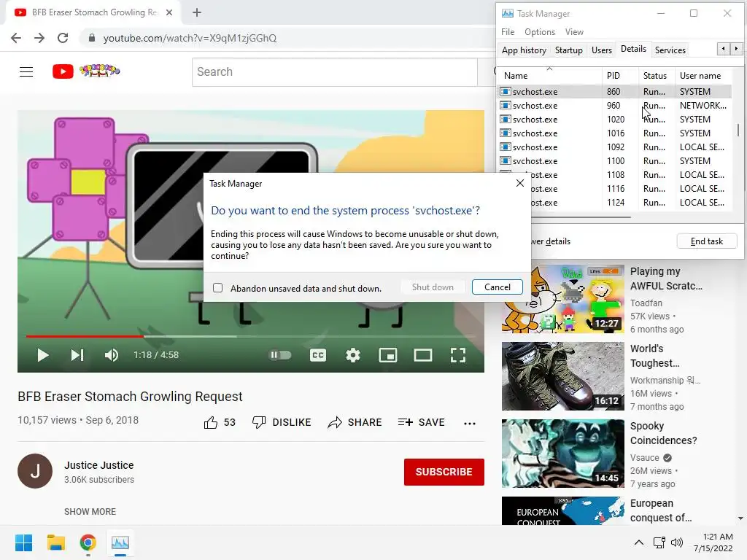Sort by the User name column header
Viewport: 747px width, 560px height.
click(x=703, y=76)
